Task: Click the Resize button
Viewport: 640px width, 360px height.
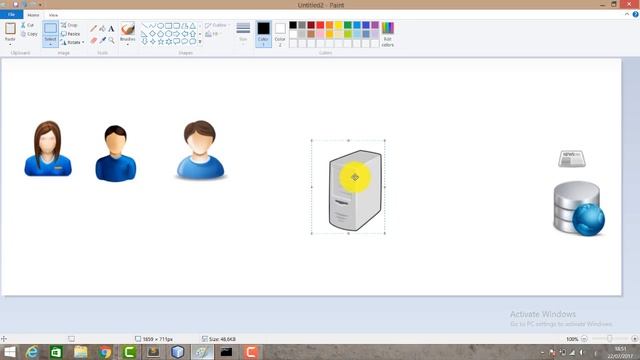Action: pos(71,34)
